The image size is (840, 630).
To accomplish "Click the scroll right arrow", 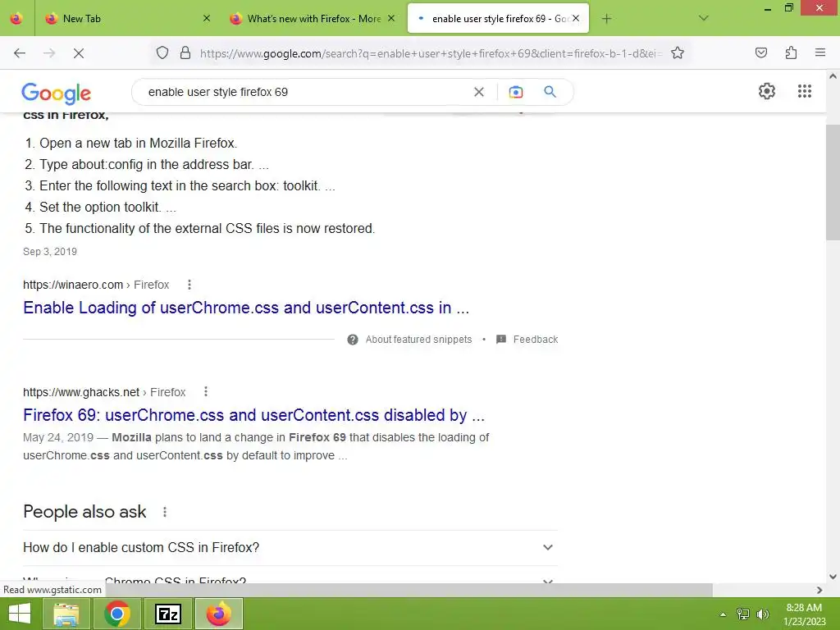I will [x=819, y=590].
